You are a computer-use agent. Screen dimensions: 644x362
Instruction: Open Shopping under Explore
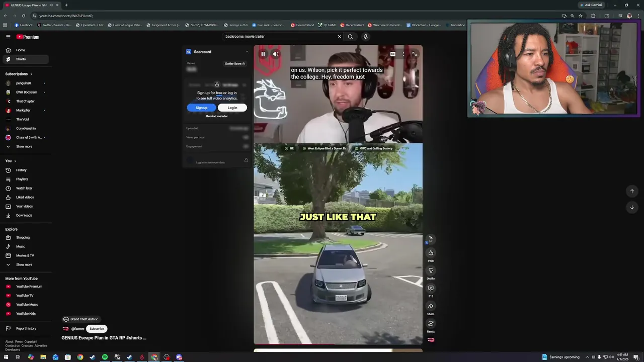click(25, 237)
